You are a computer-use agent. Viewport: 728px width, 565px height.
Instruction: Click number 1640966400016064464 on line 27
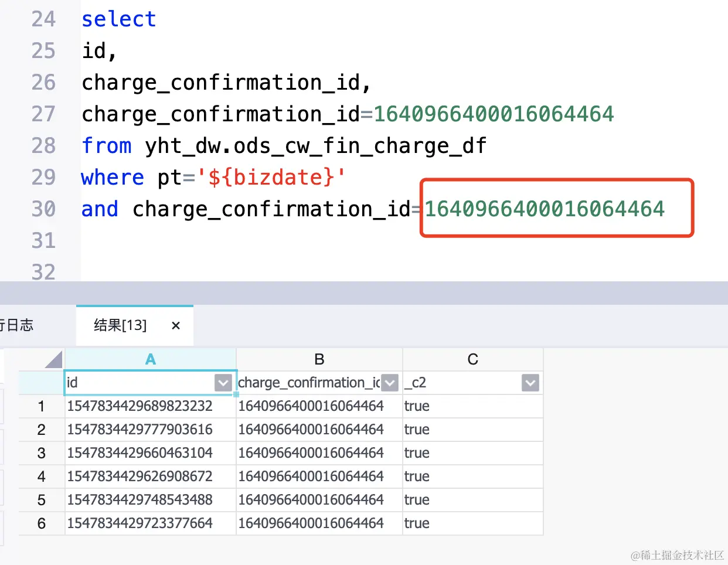(494, 114)
